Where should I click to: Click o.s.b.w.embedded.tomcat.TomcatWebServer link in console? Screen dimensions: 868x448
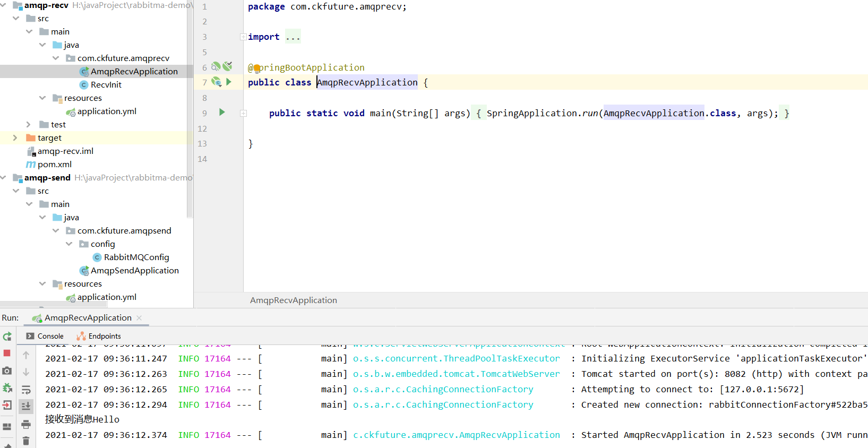click(456, 374)
